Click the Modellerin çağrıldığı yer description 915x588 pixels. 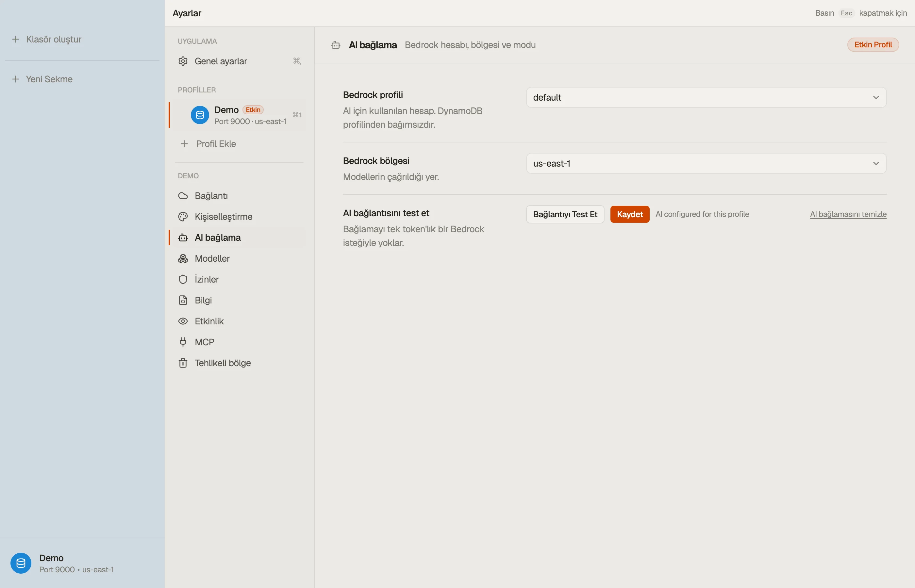pos(391,177)
